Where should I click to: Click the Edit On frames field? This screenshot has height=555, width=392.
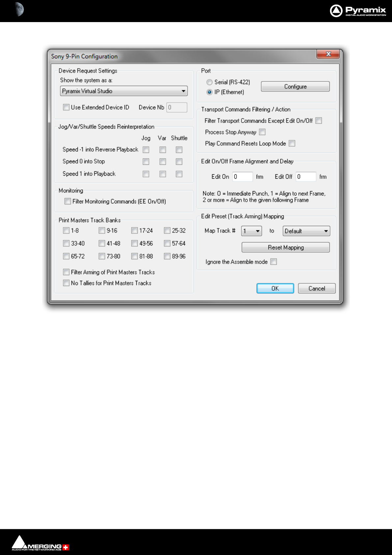(x=242, y=177)
